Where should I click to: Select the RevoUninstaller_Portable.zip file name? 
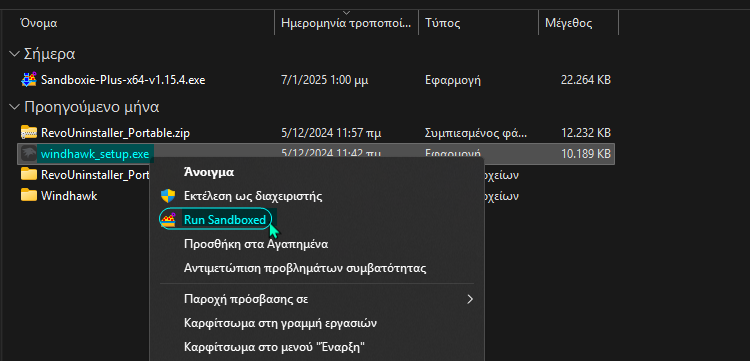point(115,133)
